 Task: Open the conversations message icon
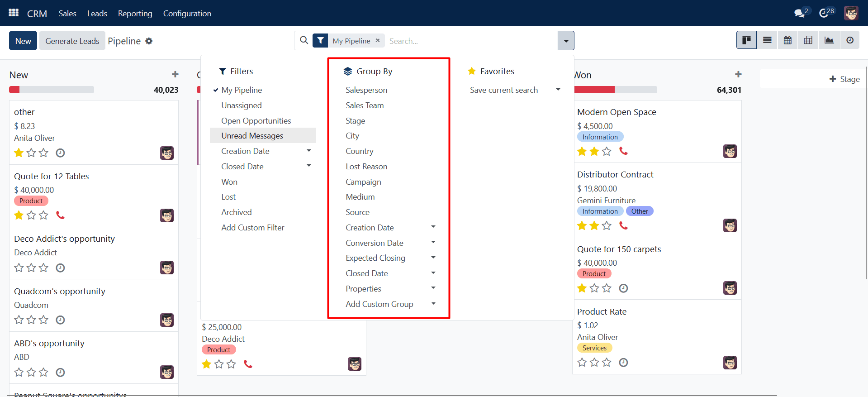[x=800, y=13]
